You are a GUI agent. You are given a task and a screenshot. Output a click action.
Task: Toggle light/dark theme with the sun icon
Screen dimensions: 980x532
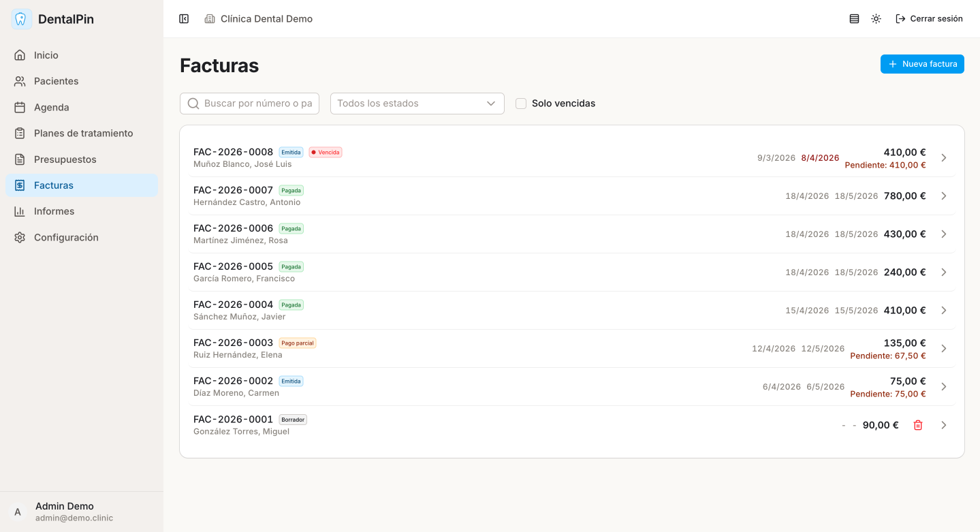coord(876,18)
